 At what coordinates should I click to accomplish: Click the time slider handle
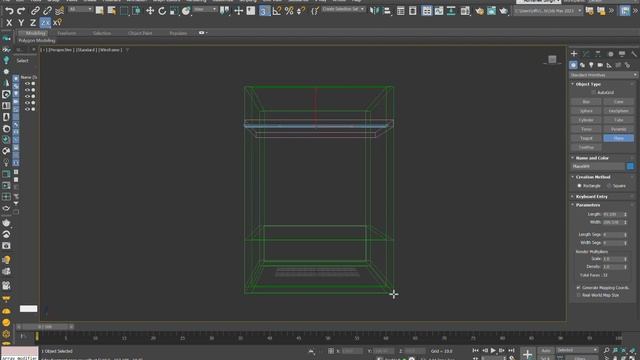[x=45, y=327]
